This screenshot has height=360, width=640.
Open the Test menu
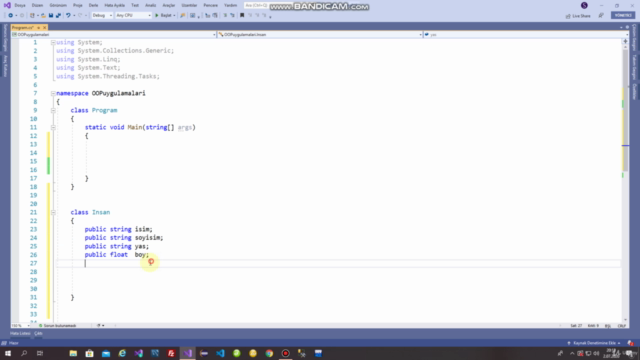coord(135,5)
